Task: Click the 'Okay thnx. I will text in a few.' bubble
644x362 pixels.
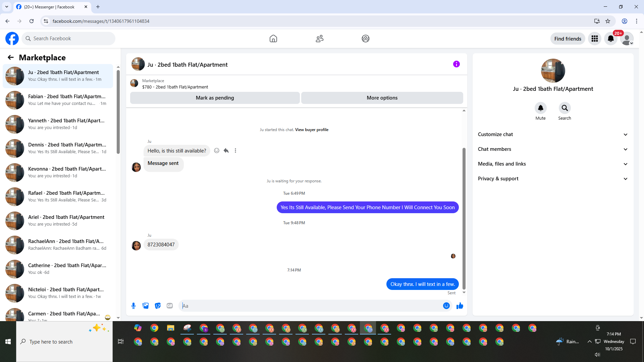Action: point(422,284)
